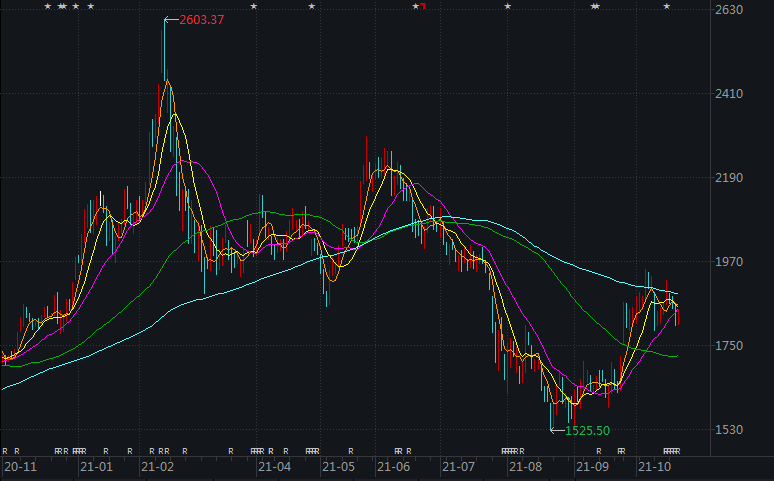Click the 1530 price axis label

(x=729, y=430)
